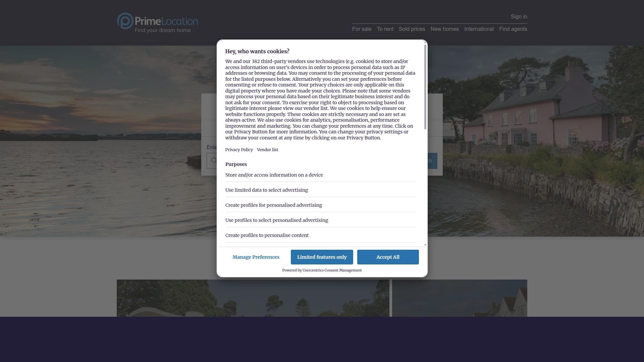Viewport: 644px width, 362px height.
Task: Expand Create profiles to personalise content
Action: 320,235
